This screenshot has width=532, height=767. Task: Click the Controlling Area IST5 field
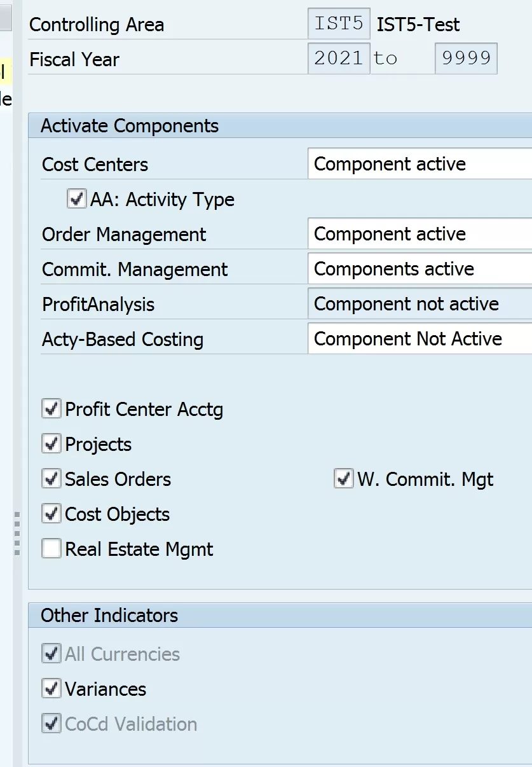pyautogui.click(x=339, y=24)
